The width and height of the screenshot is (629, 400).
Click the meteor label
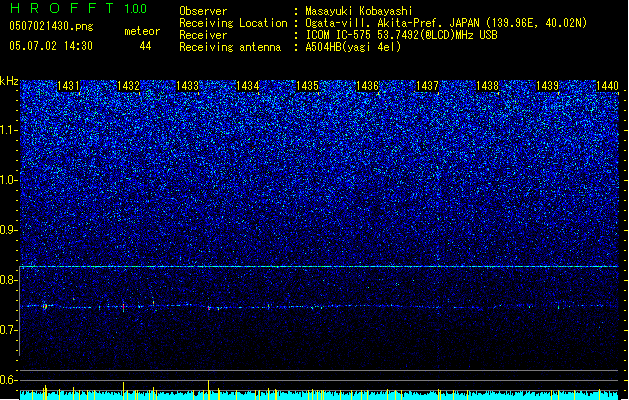[142, 31]
